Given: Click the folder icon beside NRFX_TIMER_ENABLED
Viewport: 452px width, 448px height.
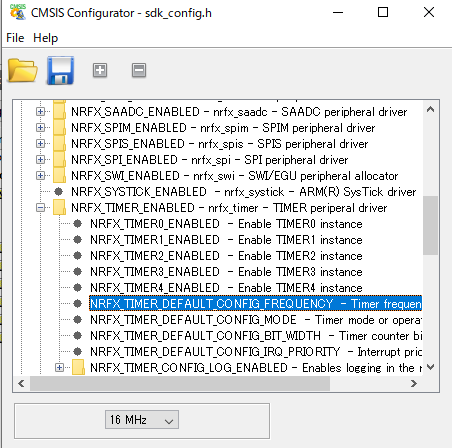Looking at the screenshot, I should (x=60, y=208).
